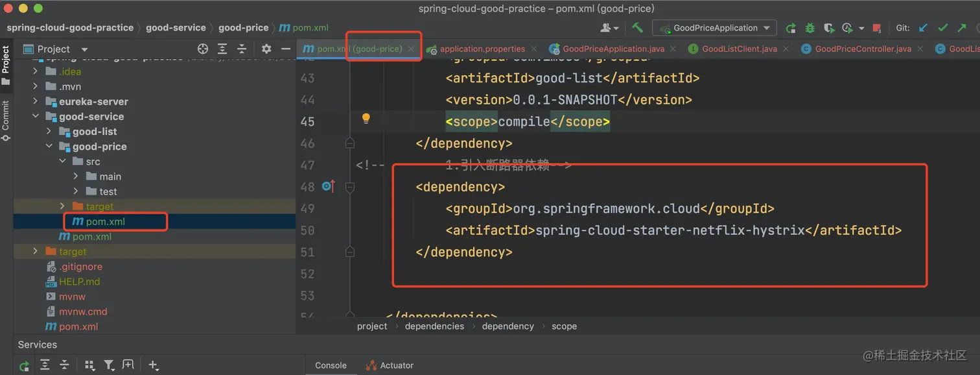Click the Profiler run icon
Image resolution: width=980 pixels, height=375 pixels.
847,28
